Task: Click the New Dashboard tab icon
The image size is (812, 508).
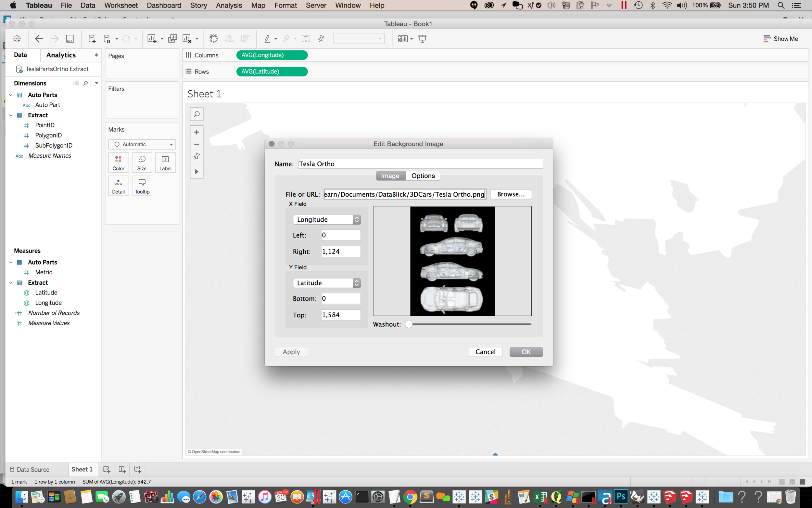Action: pyautogui.click(x=122, y=469)
